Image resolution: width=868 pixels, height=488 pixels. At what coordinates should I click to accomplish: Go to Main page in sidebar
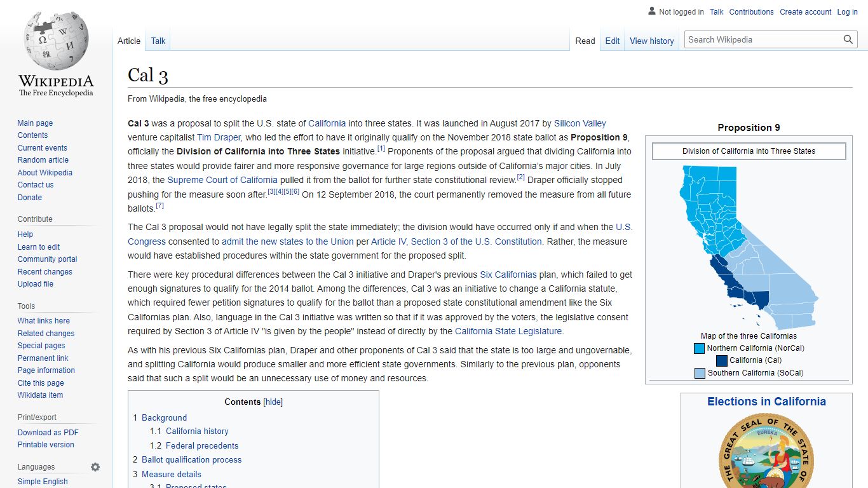pos(35,123)
